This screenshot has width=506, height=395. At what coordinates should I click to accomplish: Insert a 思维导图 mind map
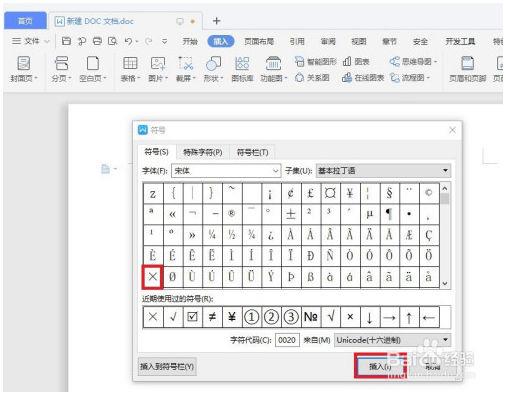[413, 61]
